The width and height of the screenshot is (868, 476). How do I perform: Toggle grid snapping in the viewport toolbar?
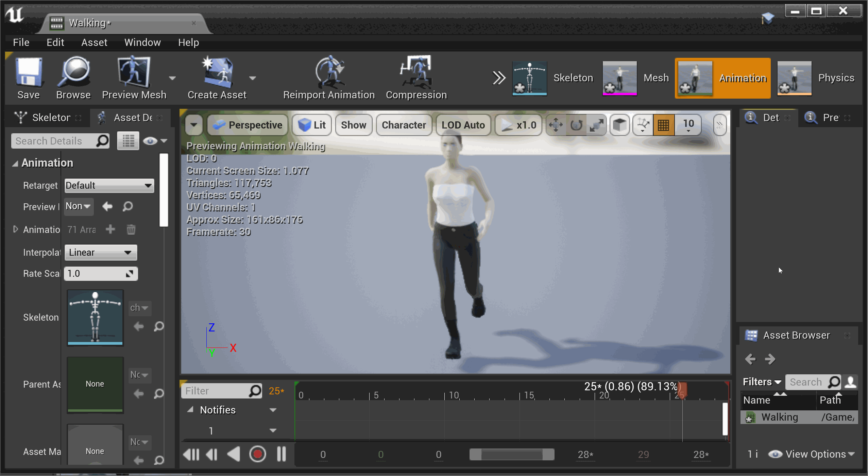[x=663, y=125]
